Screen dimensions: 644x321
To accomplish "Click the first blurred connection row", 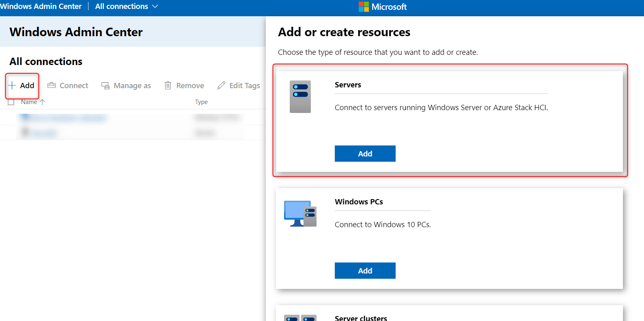I will 133,117.
